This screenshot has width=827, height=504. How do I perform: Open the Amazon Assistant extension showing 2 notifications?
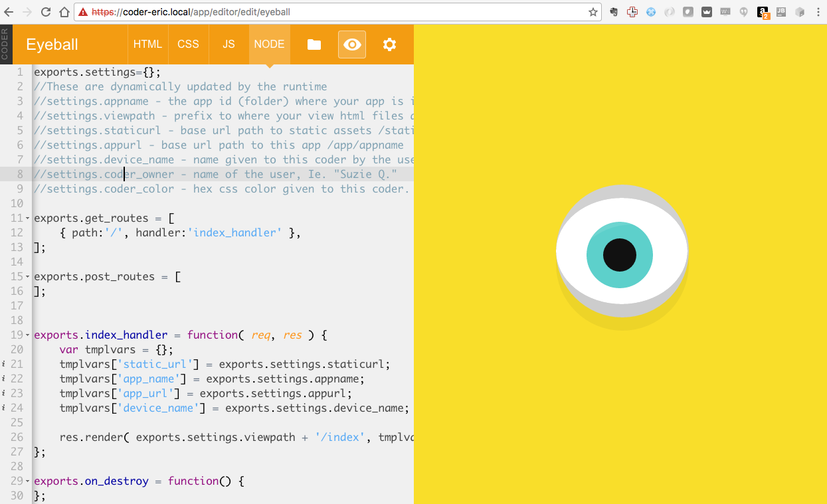(x=763, y=12)
